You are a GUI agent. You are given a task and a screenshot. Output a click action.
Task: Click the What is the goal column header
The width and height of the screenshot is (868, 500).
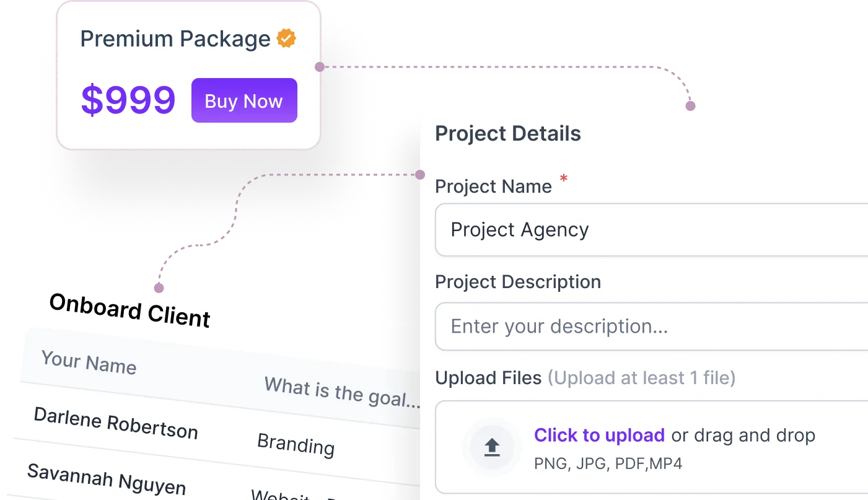coord(340,393)
